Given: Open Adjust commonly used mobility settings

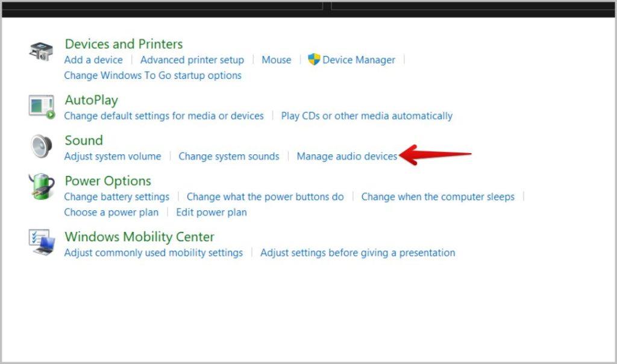Looking at the screenshot, I should coord(154,253).
